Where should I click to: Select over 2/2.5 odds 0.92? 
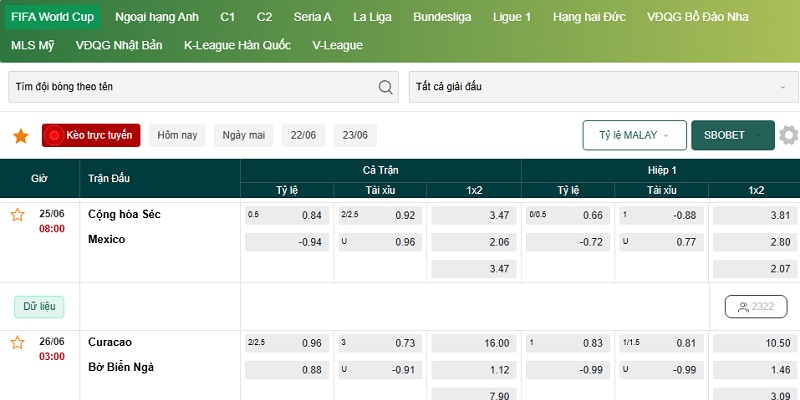[x=380, y=215]
